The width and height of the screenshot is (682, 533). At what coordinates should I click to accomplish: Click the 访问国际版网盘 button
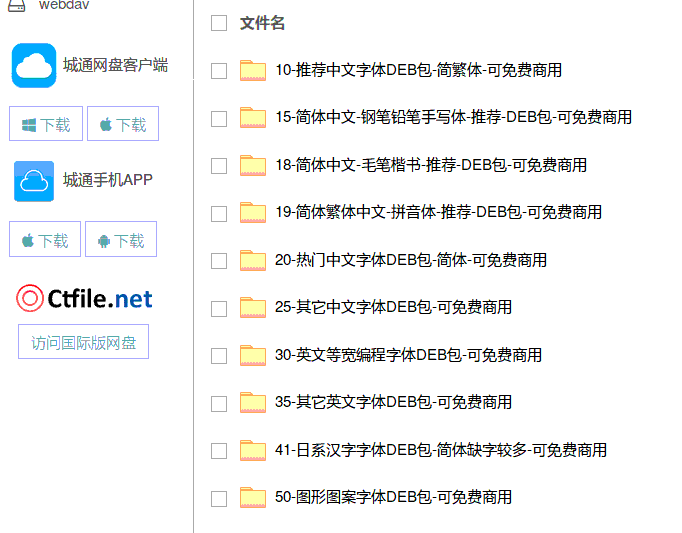pyautogui.click(x=83, y=342)
